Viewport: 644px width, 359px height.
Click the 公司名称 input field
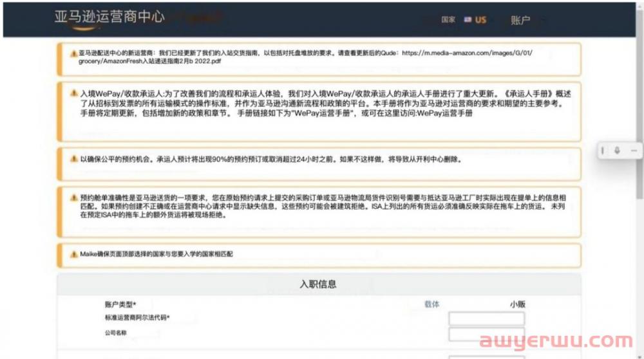click(x=486, y=334)
